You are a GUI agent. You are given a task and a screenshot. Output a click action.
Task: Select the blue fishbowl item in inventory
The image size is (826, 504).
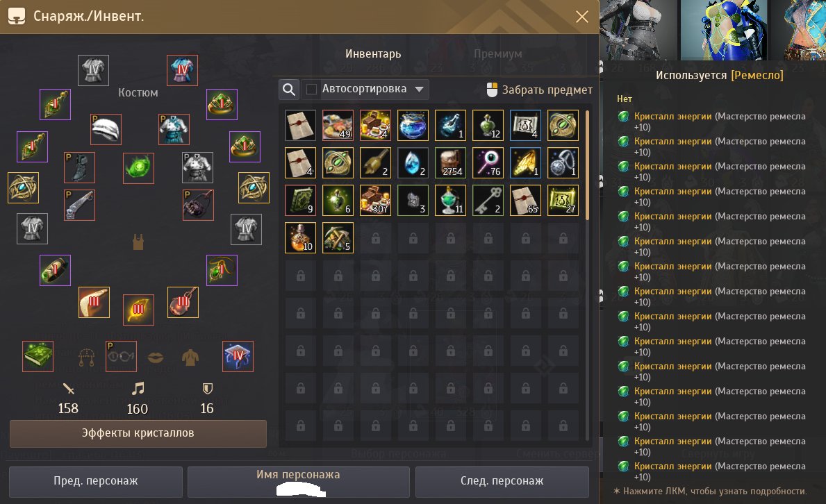click(413, 126)
